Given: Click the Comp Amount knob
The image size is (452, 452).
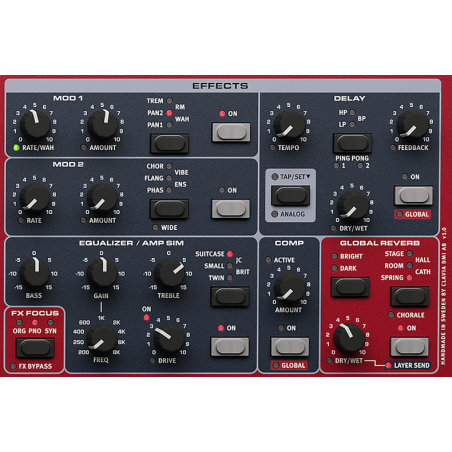Looking at the screenshot, I should pos(289,288).
